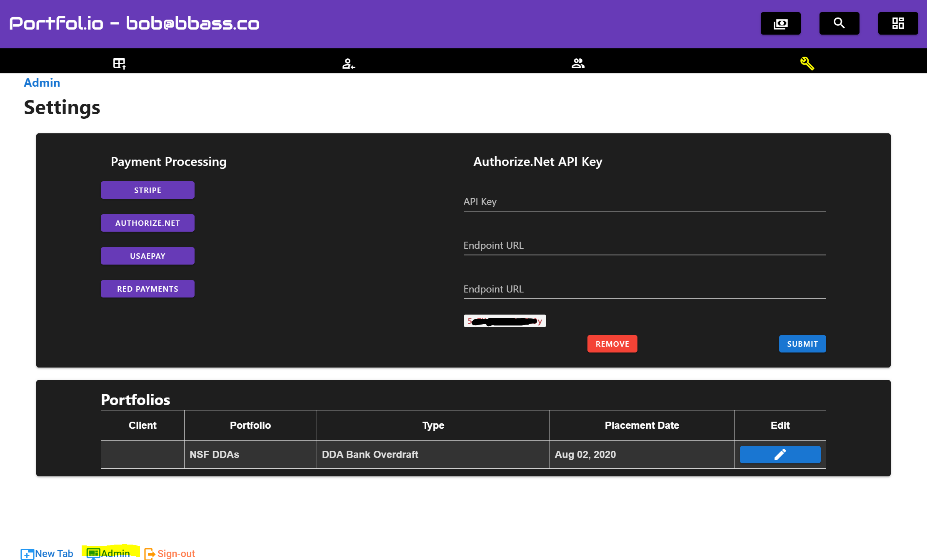Choose Authorize.Net payment processor
Image resolution: width=927 pixels, height=560 pixels.
[x=147, y=223]
